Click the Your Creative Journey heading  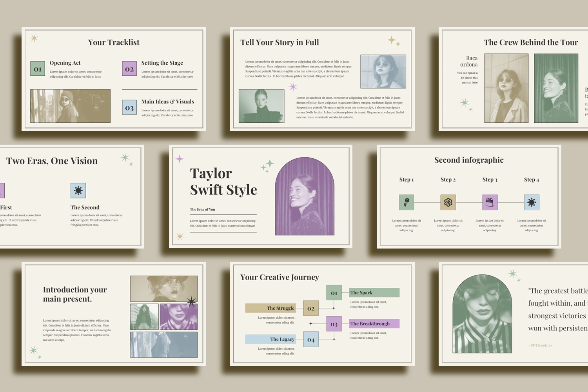[x=279, y=277]
